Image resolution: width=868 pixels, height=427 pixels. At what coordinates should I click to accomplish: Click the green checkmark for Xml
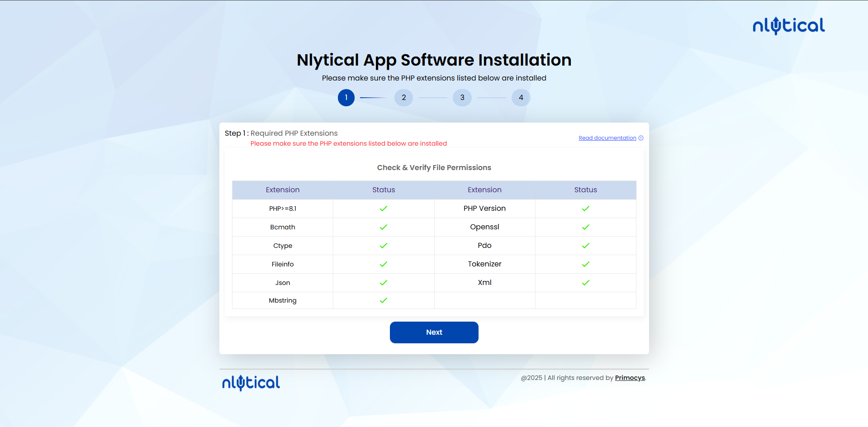(586, 283)
